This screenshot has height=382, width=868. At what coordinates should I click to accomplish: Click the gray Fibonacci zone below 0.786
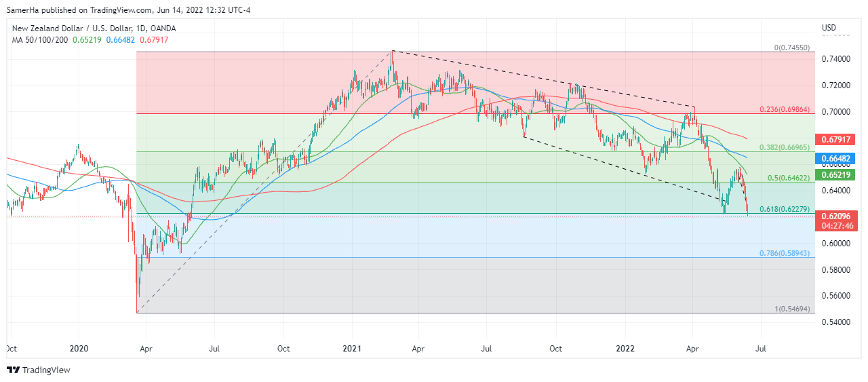(x=475, y=285)
